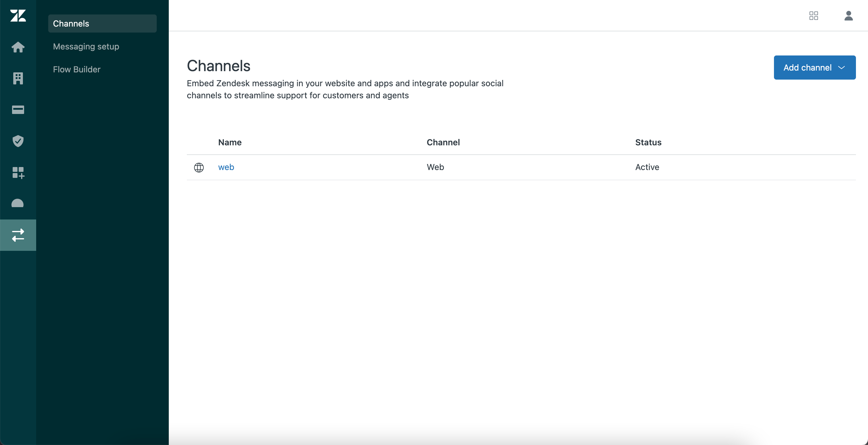868x445 pixels.
Task: Click the Status column header
Action: pos(648,142)
